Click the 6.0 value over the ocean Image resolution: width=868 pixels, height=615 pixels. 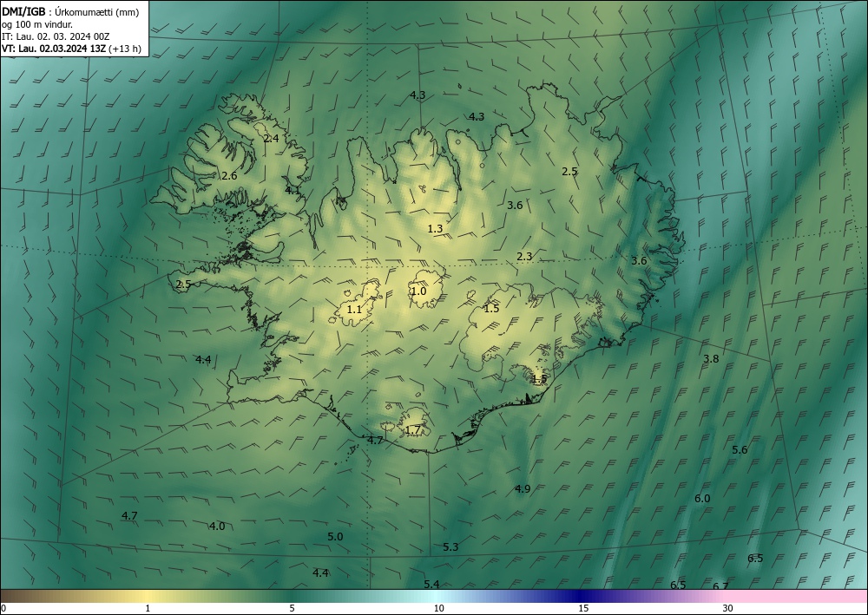coord(702,499)
